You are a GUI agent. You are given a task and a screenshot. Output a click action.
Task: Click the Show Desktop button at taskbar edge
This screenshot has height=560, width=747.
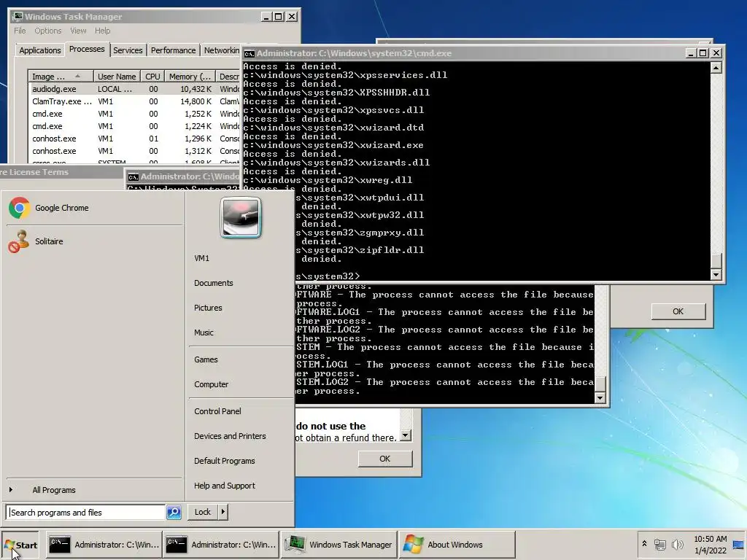739,545
